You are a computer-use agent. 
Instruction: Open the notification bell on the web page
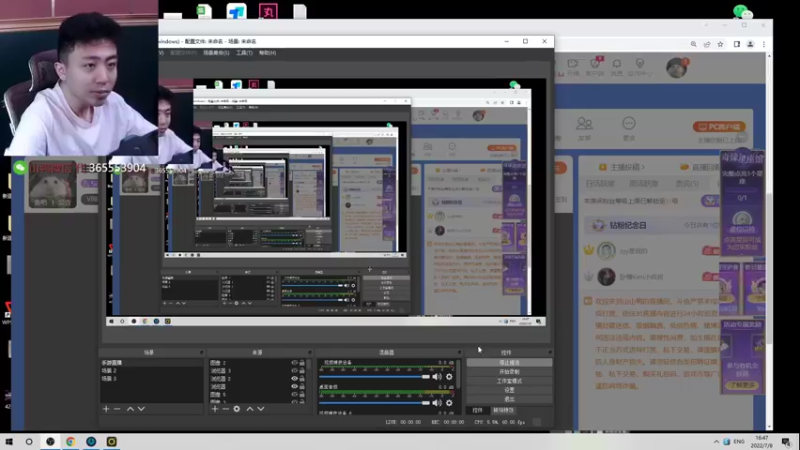(617, 64)
